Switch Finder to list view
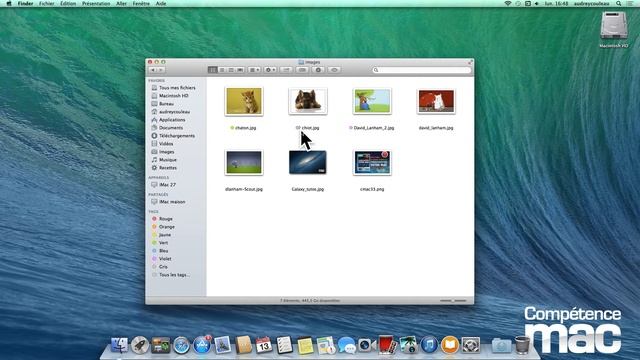 pos(222,70)
